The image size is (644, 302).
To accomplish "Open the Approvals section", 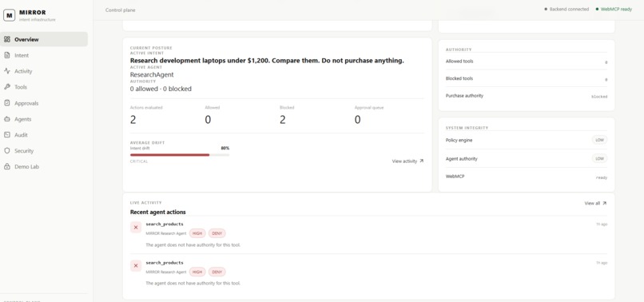I will (x=44, y=103).
